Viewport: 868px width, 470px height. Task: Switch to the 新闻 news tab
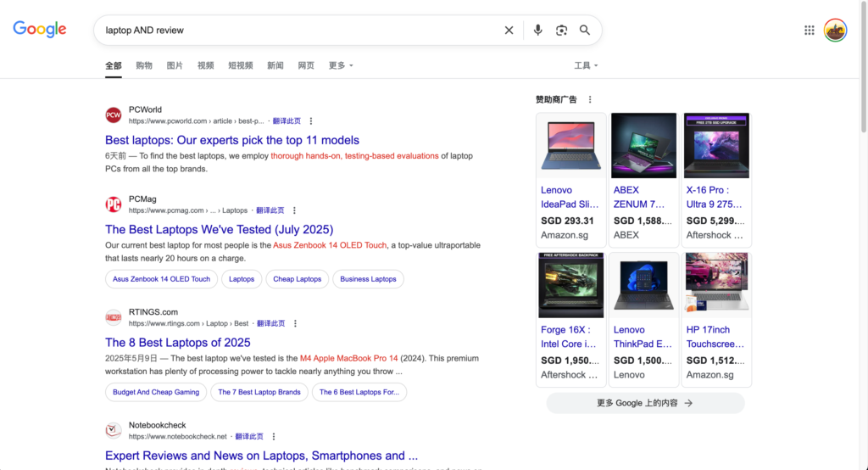[275, 65]
